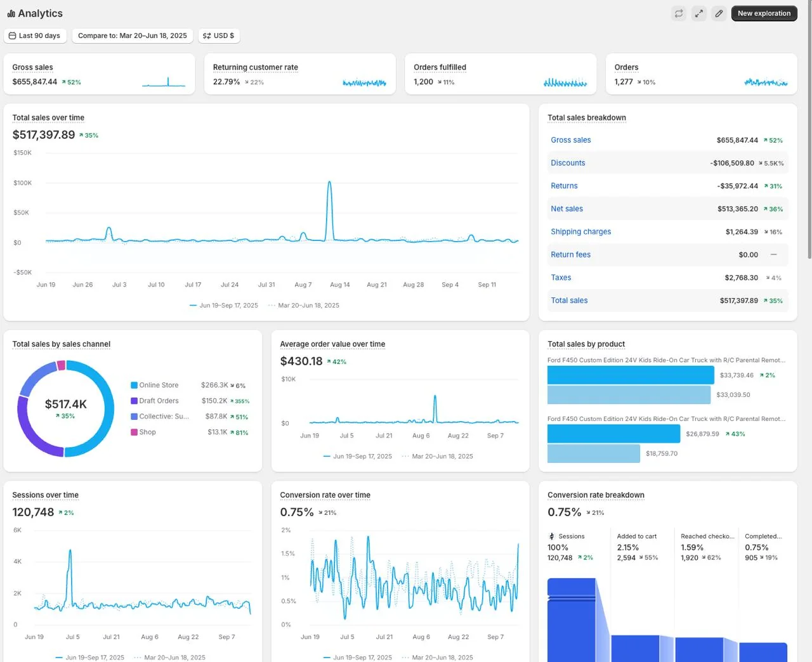Click the Shop legend color swatch

pyautogui.click(x=134, y=432)
